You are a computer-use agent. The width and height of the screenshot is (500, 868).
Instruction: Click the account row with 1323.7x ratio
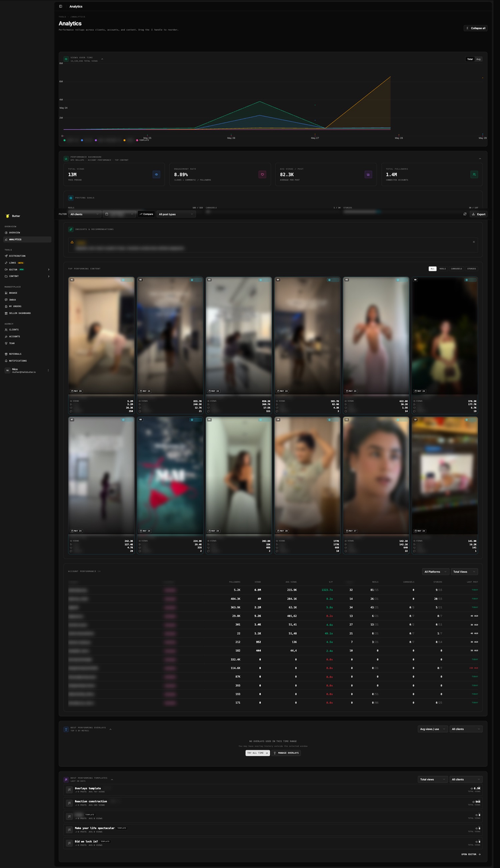(273, 590)
